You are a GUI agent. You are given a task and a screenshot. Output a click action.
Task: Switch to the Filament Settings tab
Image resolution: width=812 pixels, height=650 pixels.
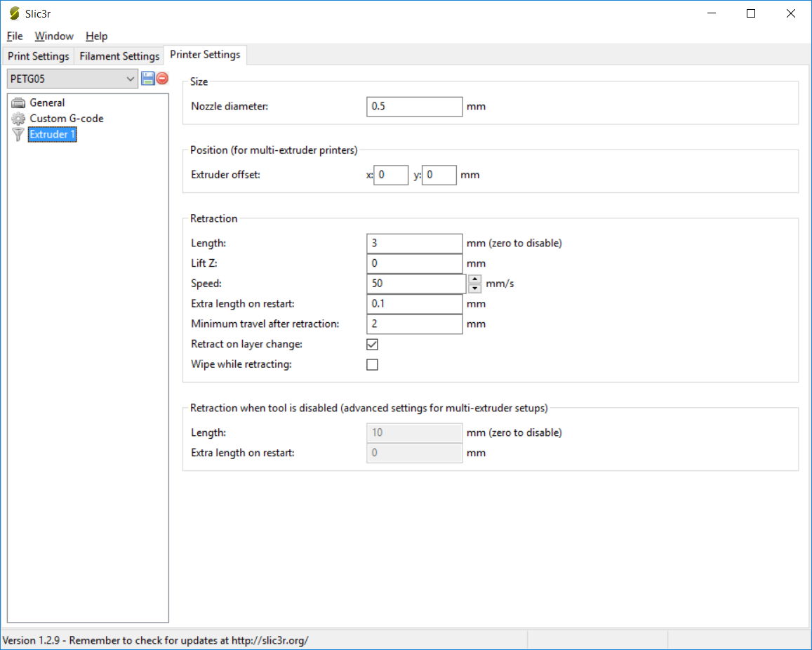pos(119,56)
